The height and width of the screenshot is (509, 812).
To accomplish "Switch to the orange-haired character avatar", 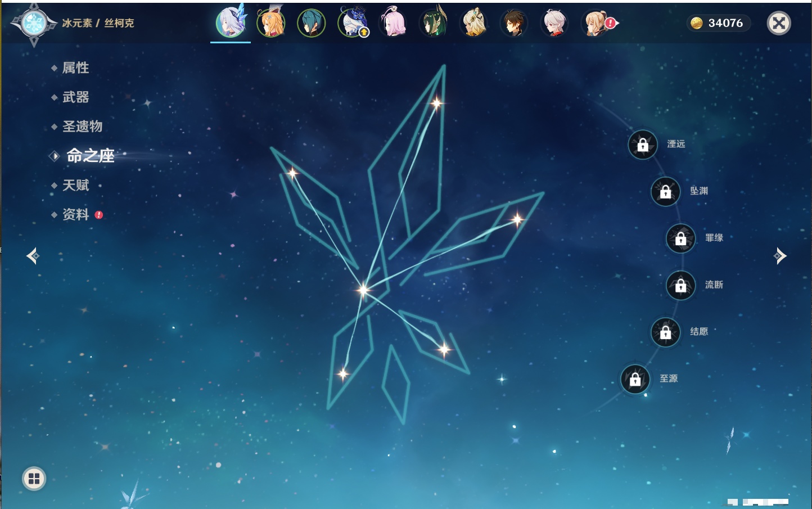I will 271,23.
